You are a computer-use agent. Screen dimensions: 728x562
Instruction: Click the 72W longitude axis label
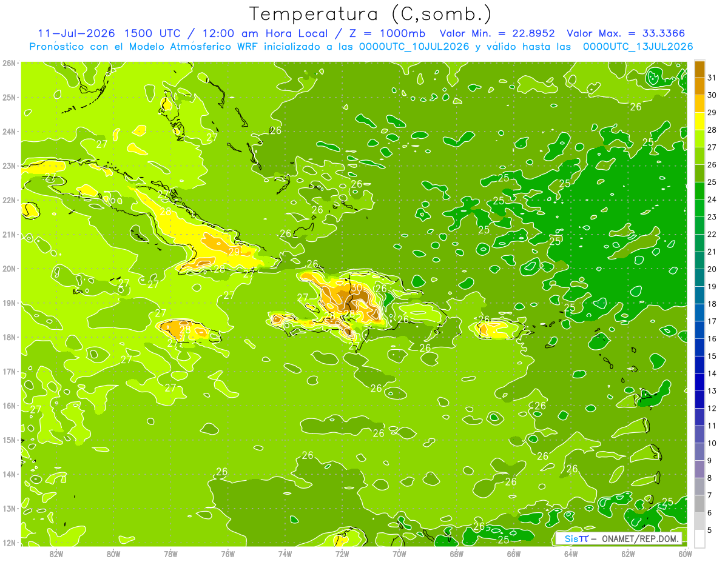(342, 554)
